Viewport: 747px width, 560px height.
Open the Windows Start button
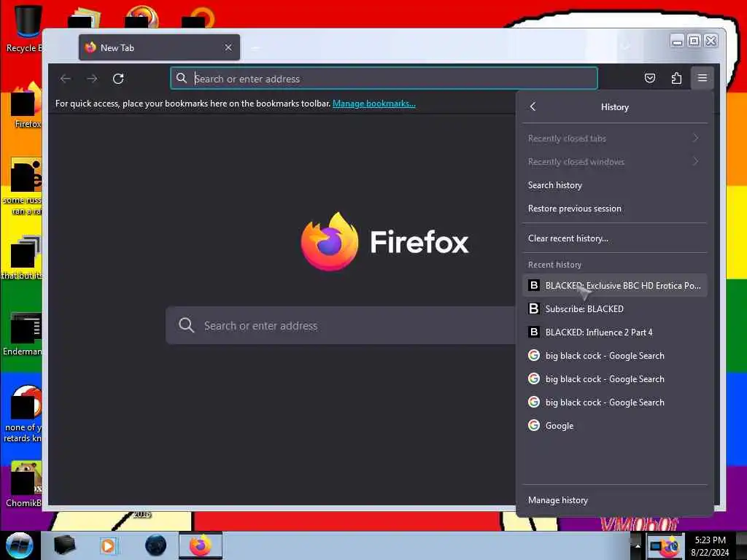(x=19, y=545)
